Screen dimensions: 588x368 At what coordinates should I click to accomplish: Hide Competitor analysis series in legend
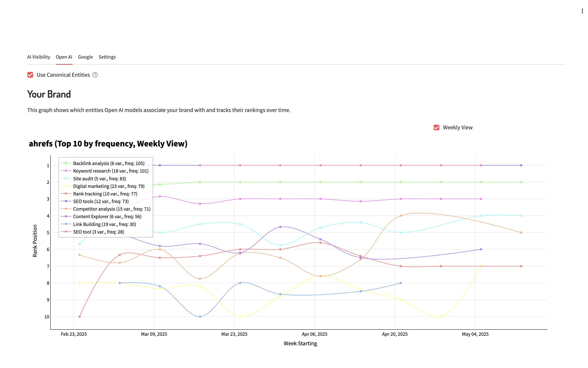click(111, 209)
